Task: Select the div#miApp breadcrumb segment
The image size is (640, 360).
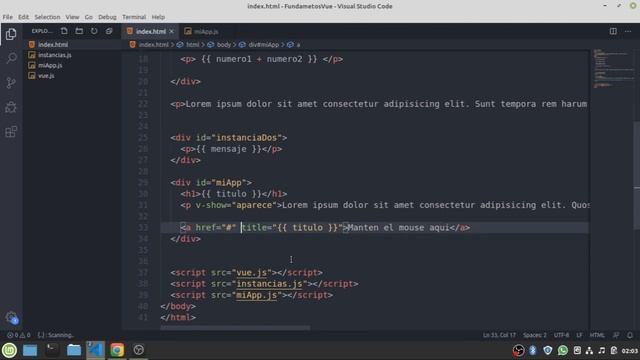Action: point(259,44)
